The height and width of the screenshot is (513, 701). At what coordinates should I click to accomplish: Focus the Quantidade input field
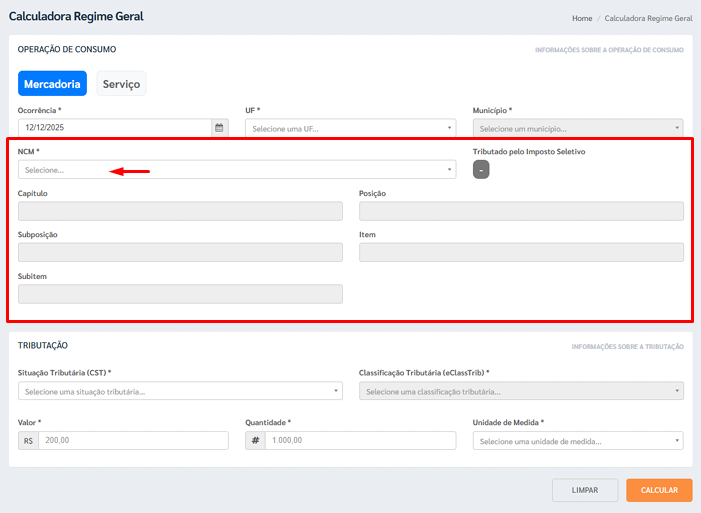pyautogui.click(x=360, y=441)
